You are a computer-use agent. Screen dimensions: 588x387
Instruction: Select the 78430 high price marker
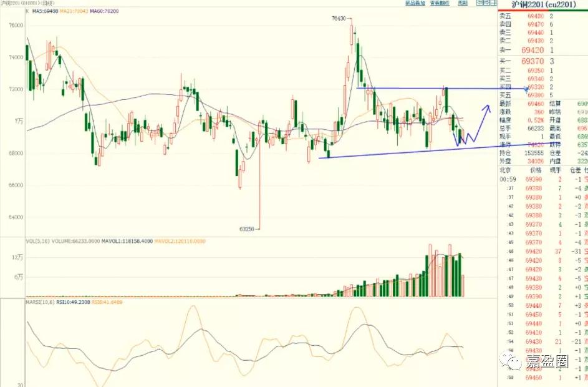pyautogui.click(x=339, y=19)
